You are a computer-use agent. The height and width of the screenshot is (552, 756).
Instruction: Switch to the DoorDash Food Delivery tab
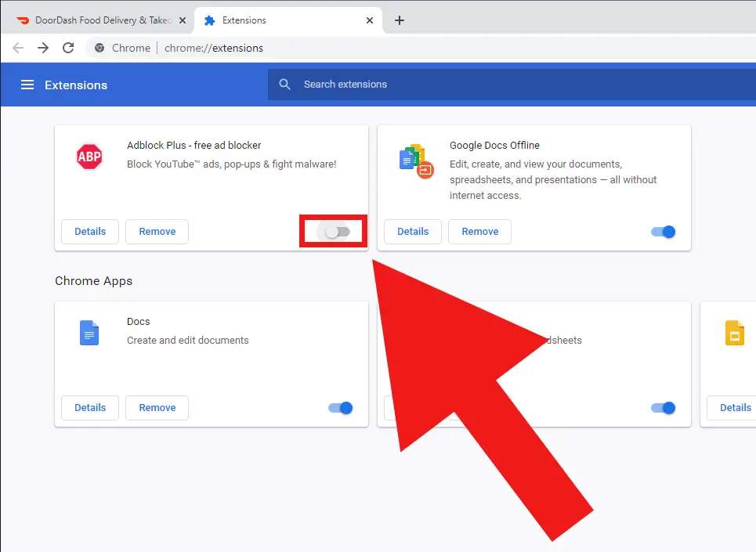click(97, 20)
